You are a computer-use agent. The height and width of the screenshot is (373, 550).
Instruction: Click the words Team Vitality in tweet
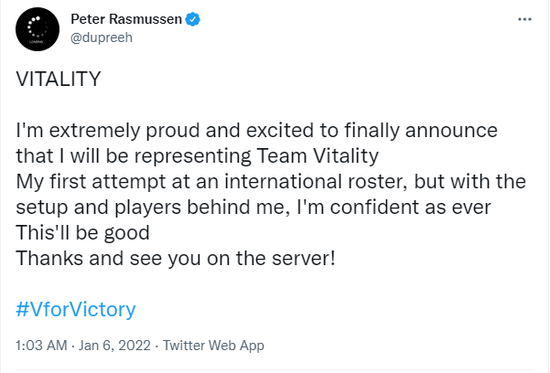coord(318,156)
